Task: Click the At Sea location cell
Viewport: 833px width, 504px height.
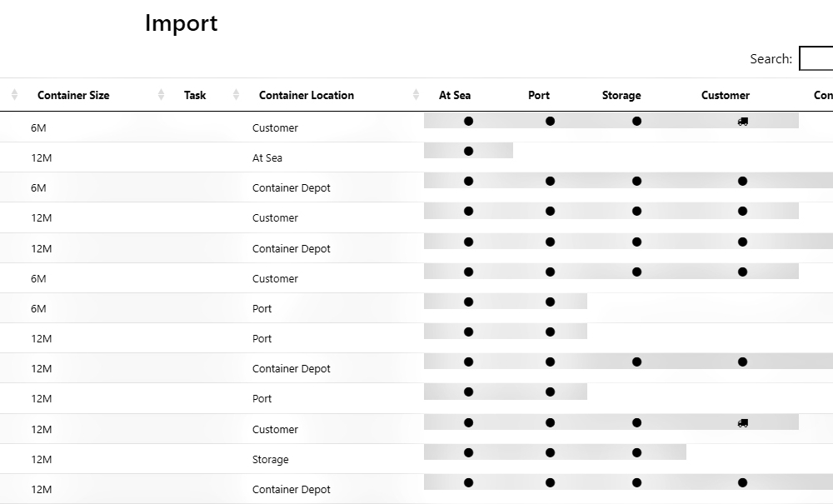Action: click(267, 157)
